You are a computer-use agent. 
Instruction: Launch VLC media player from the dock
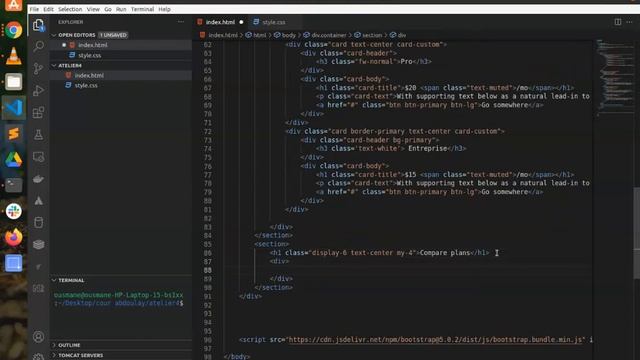(x=13, y=56)
